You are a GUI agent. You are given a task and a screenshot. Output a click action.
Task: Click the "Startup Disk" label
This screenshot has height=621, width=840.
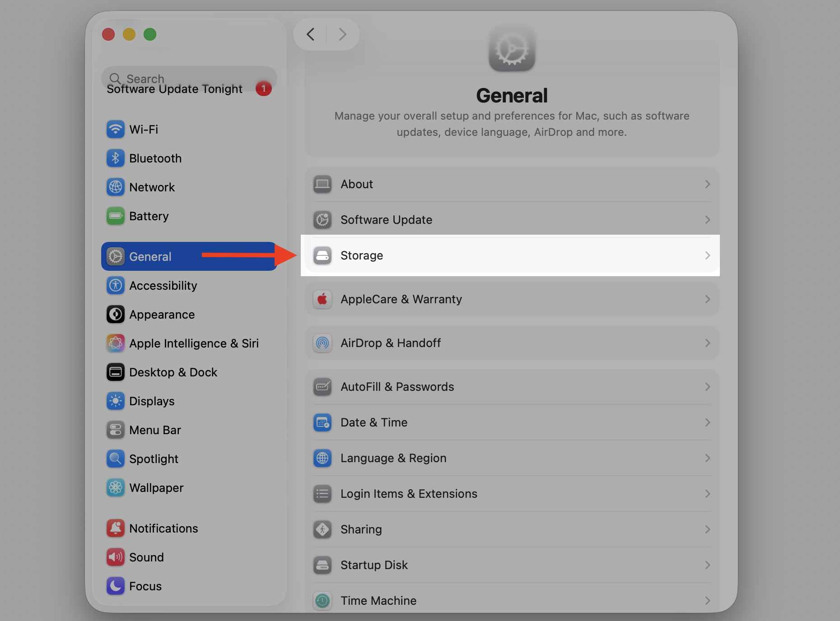pyautogui.click(x=374, y=565)
